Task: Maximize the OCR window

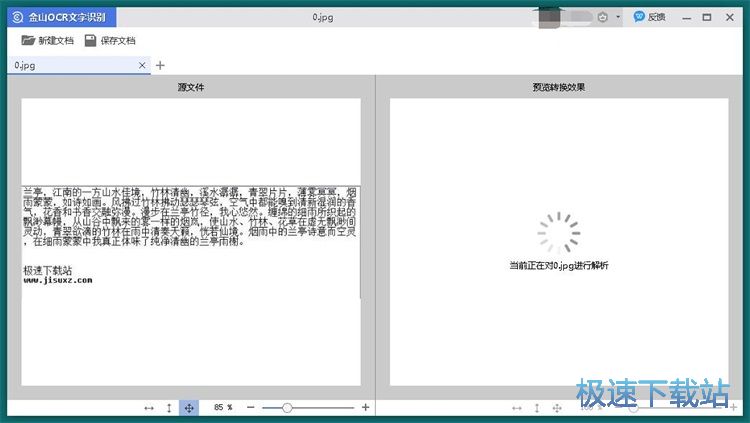Action: click(x=707, y=17)
